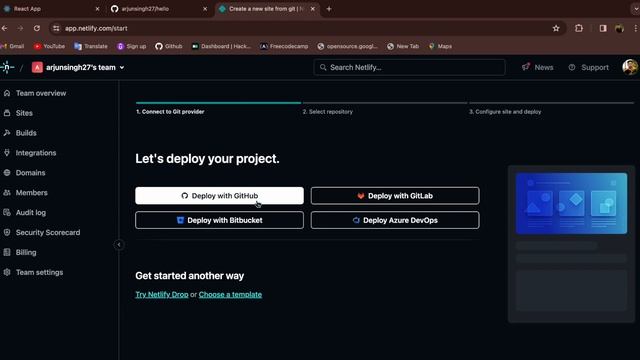This screenshot has height=360, width=640.
Task: Click the address bar URL
Action: click(x=96, y=29)
